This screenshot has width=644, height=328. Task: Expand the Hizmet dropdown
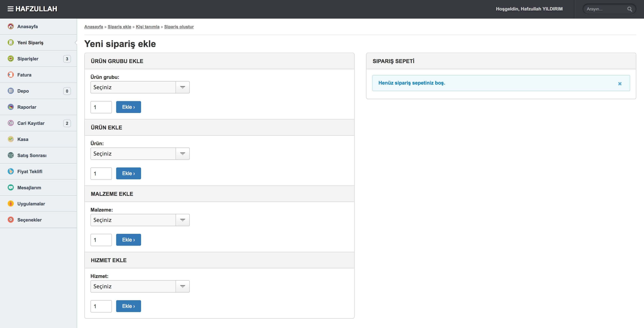click(140, 286)
